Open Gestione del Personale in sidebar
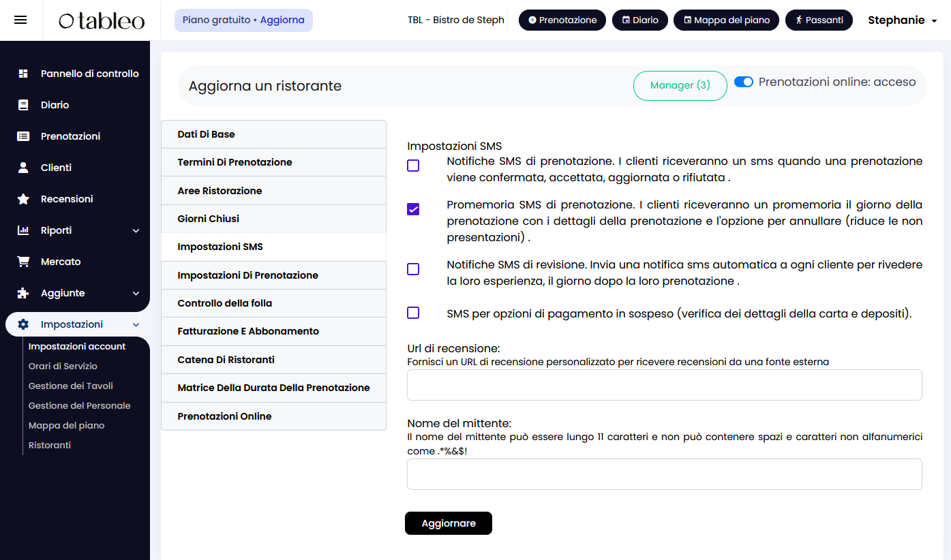 [x=80, y=405]
